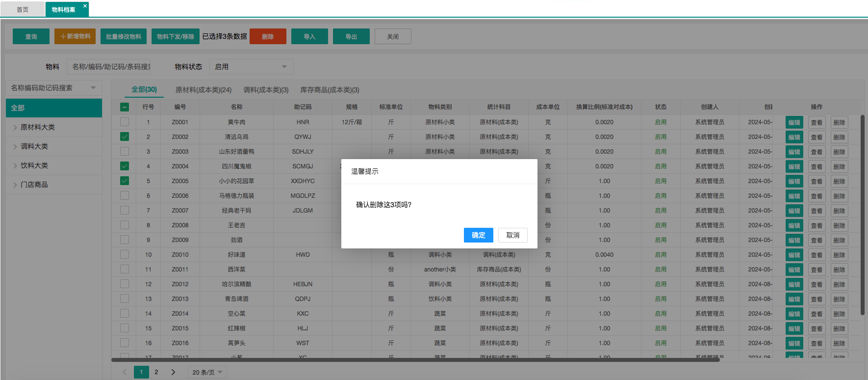Viewport: 868px width, 380px height.
Task: Open 批量修改物料
Action: (124, 36)
